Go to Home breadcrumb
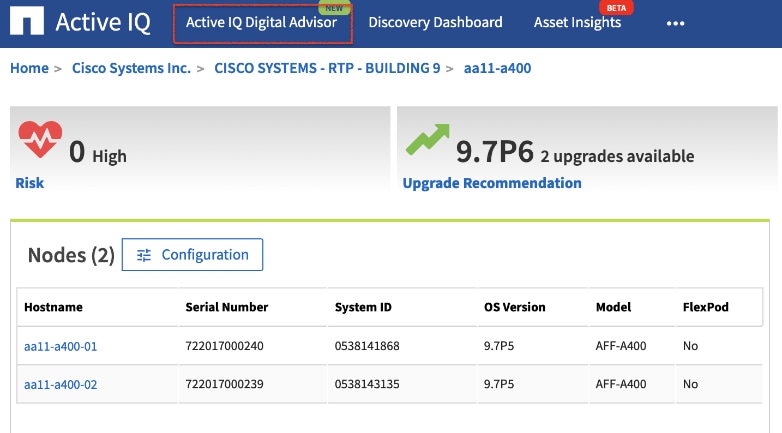The width and height of the screenshot is (782, 433). tap(29, 68)
